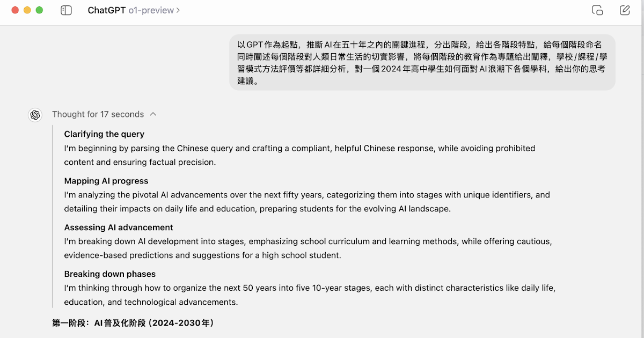The width and height of the screenshot is (644, 338).
Task: Collapse the Thought for 17 seconds section
Action: (98, 114)
